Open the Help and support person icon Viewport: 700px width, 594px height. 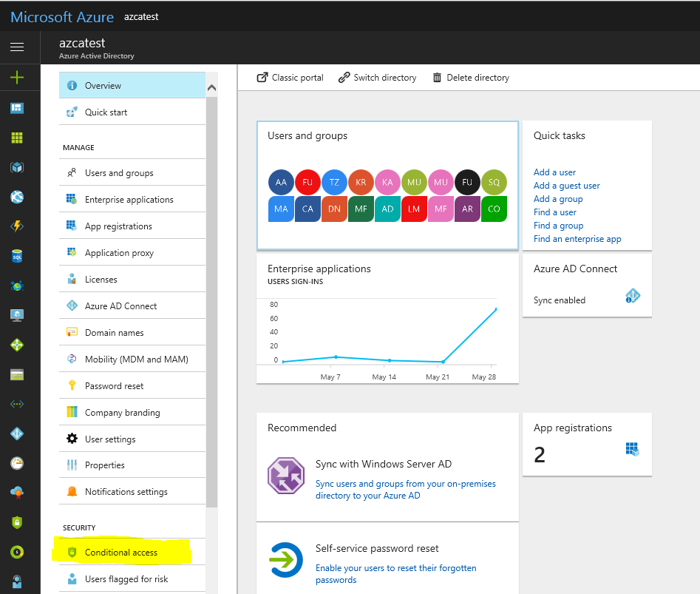click(x=17, y=581)
